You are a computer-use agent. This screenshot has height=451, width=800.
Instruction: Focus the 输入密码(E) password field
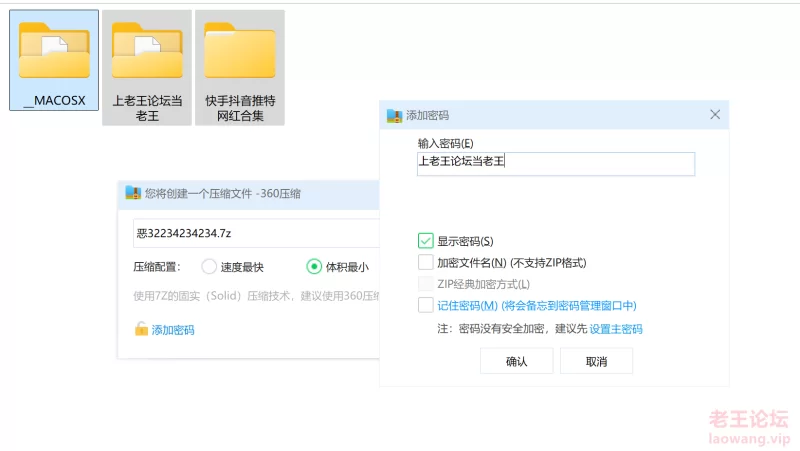point(556,164)
